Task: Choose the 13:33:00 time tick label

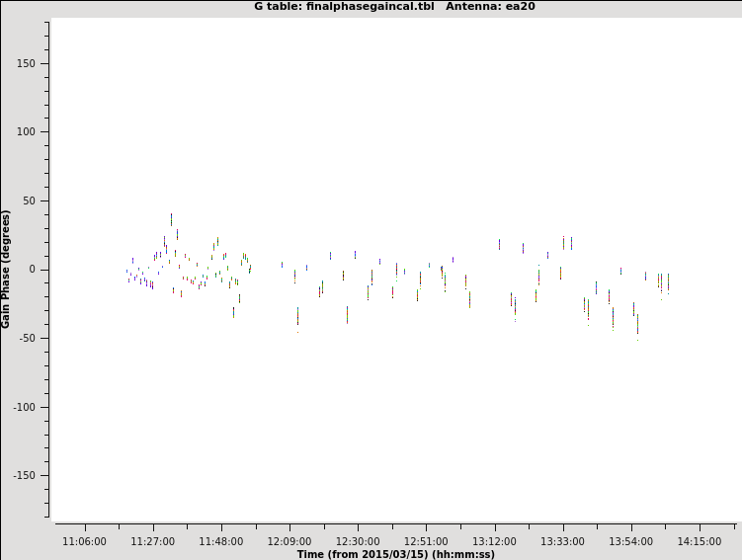Action: click(x=562, y=541)
